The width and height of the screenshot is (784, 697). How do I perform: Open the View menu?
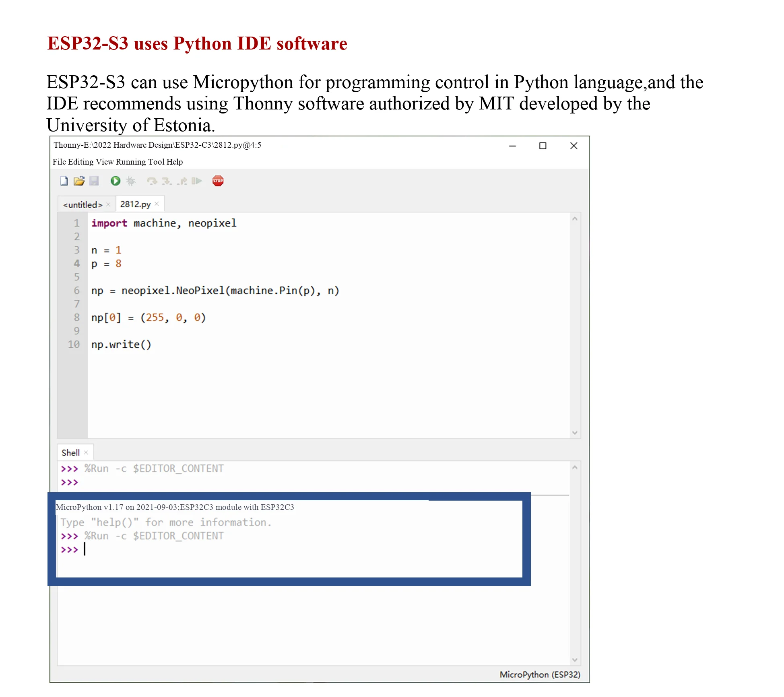click(105, 162)
